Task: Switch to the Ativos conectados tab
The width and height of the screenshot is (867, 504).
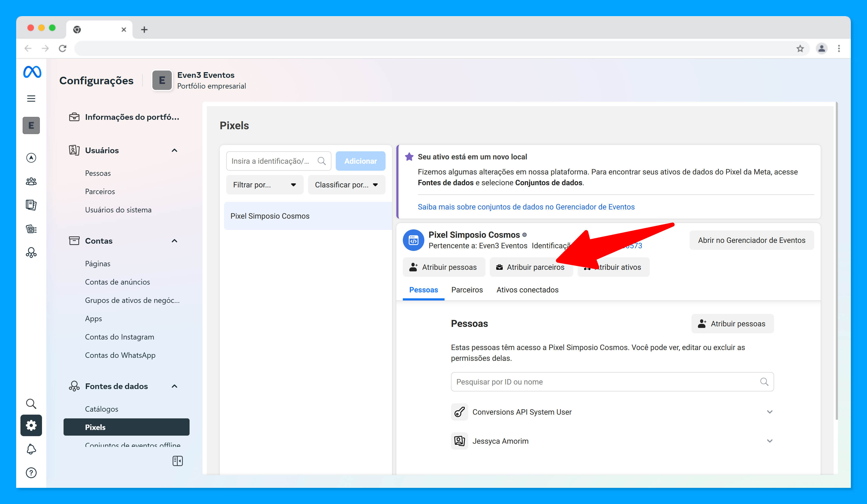Action: 527,290
